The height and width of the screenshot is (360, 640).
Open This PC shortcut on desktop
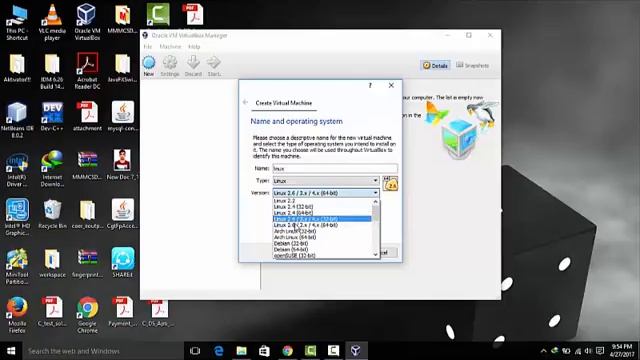tap(17, 22)
